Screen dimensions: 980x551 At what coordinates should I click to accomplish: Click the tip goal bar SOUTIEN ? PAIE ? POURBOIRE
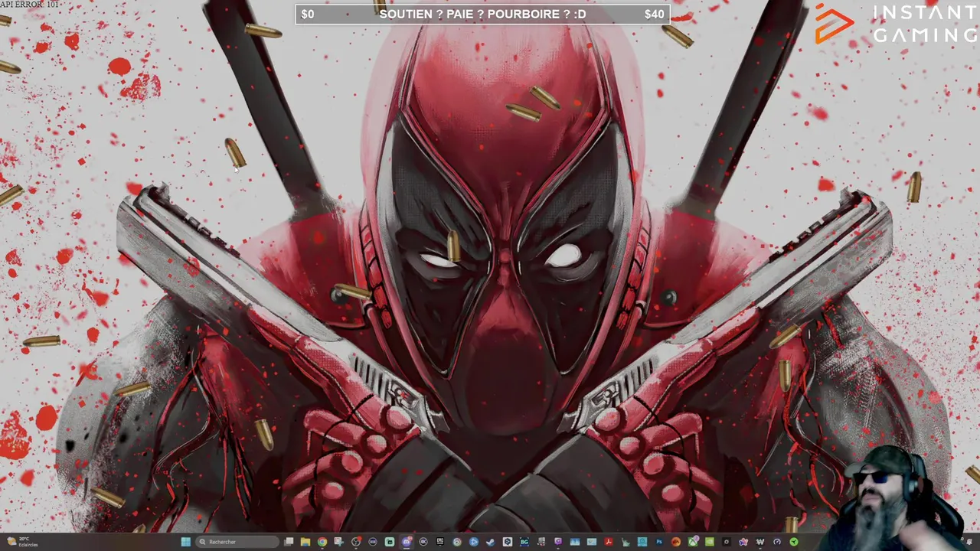pos(482,15)
